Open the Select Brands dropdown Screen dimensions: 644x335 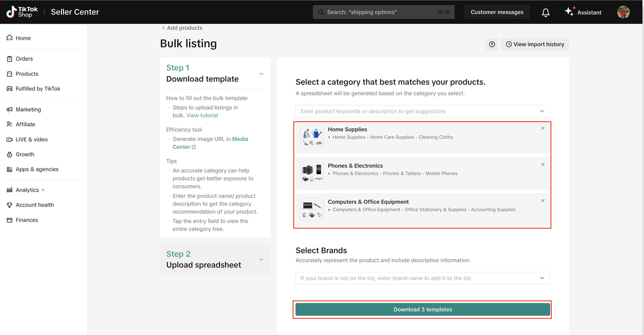(423, 278)
